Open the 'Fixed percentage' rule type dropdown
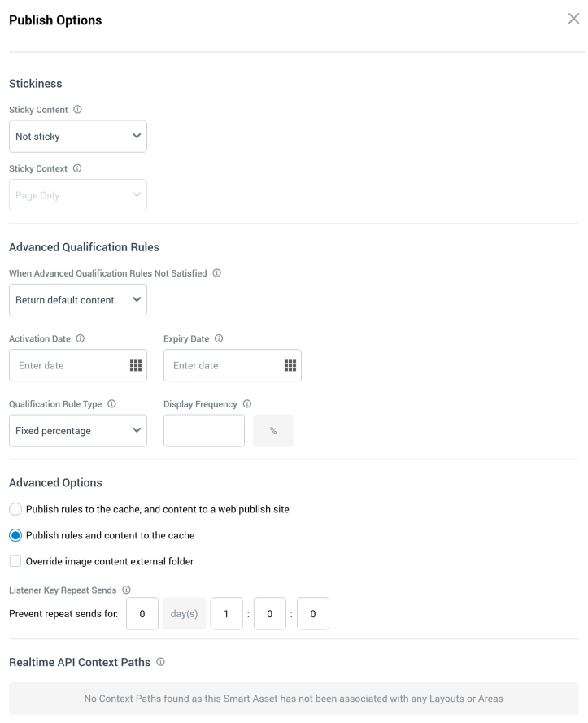This screenshot has width=588, height=723. coord(78,431)
